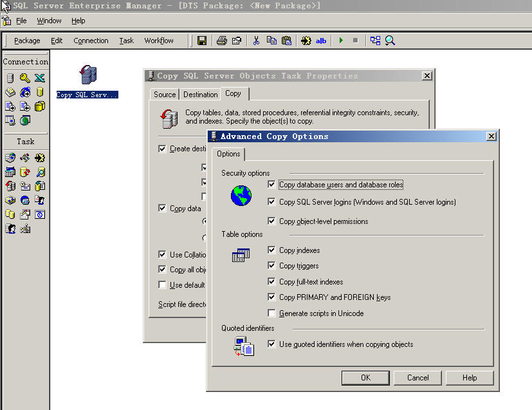Click the blue 'a|b' text annotation icon
This screenshot has width=532, height=410.
[321, 41]
